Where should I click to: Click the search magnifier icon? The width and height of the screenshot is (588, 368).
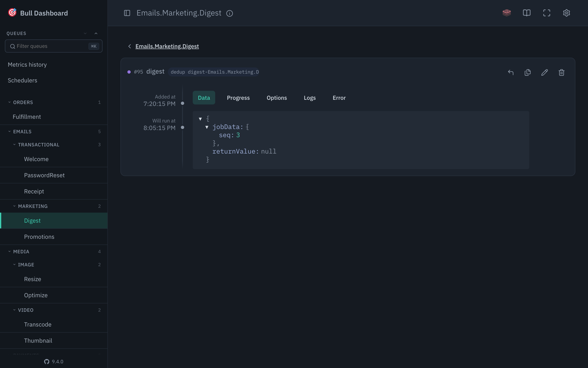[x=13, y=46]
